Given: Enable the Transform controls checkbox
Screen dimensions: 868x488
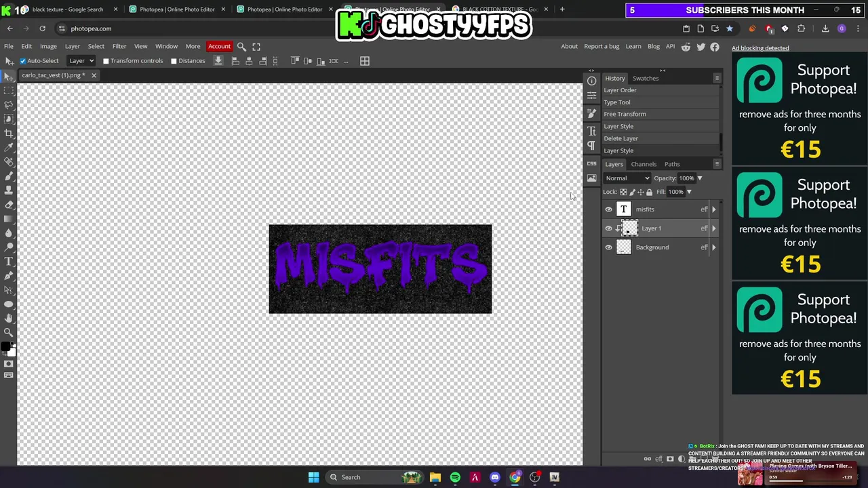Looking at the screenshot, I should [106, 61].
